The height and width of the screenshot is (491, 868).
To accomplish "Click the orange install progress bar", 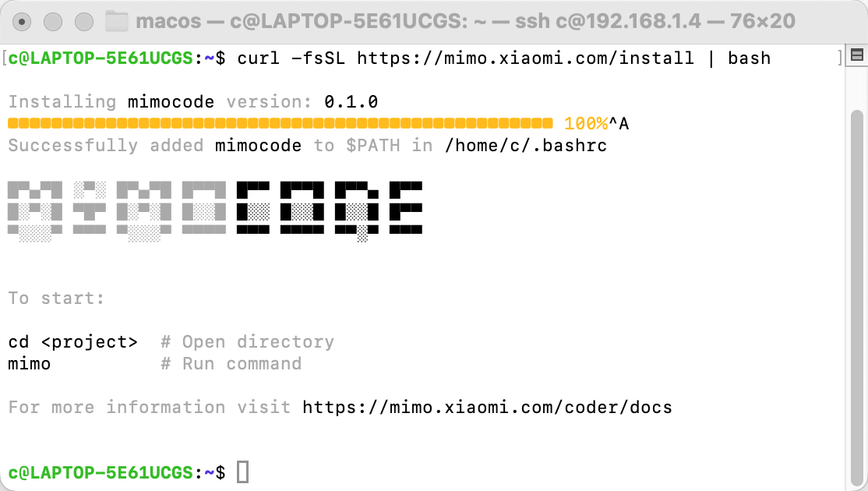I will 280,123.
